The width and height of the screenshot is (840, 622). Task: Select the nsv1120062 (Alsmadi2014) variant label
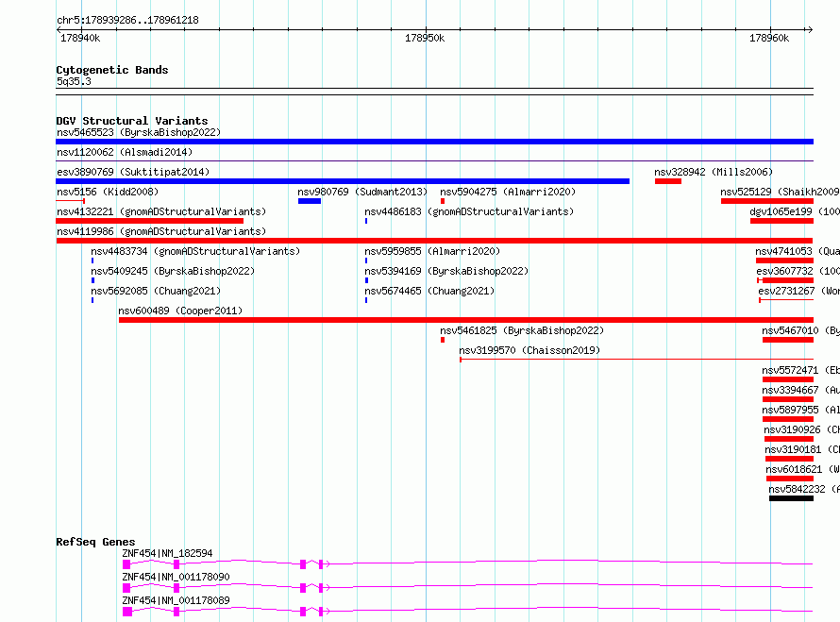click(x=125, y=152)
